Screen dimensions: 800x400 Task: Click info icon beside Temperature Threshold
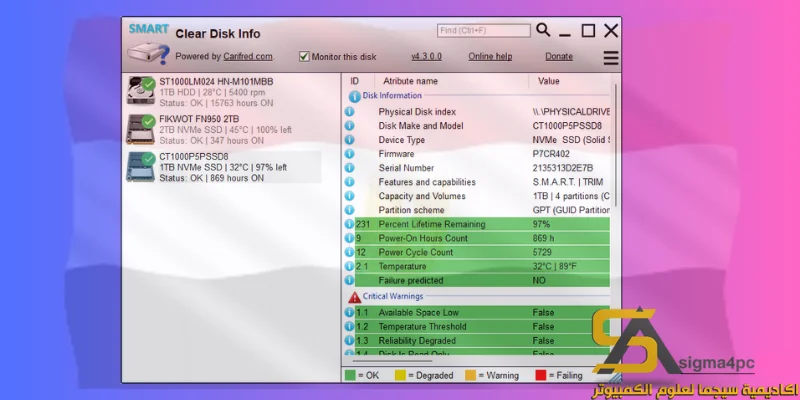(x=349, y=326)
